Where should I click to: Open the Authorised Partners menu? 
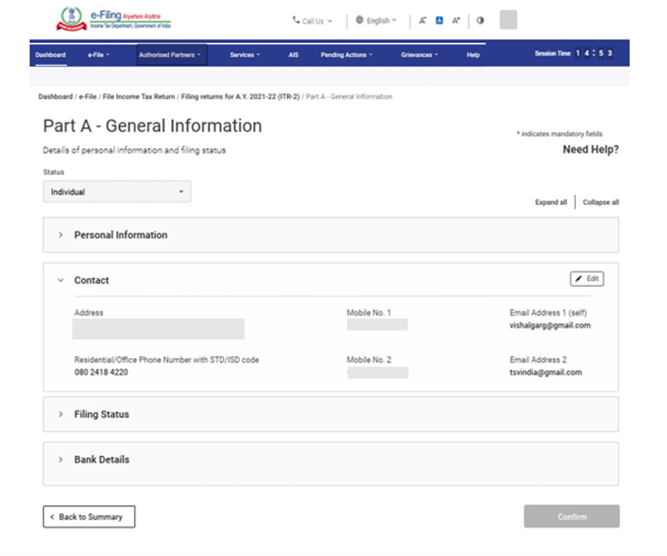(x=169, y=55)
